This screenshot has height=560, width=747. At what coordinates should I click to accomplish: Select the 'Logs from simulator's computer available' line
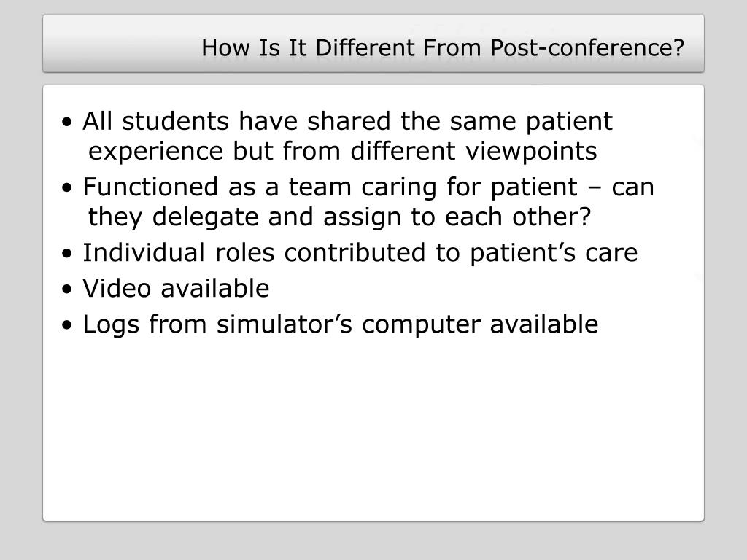coord(340,324)
